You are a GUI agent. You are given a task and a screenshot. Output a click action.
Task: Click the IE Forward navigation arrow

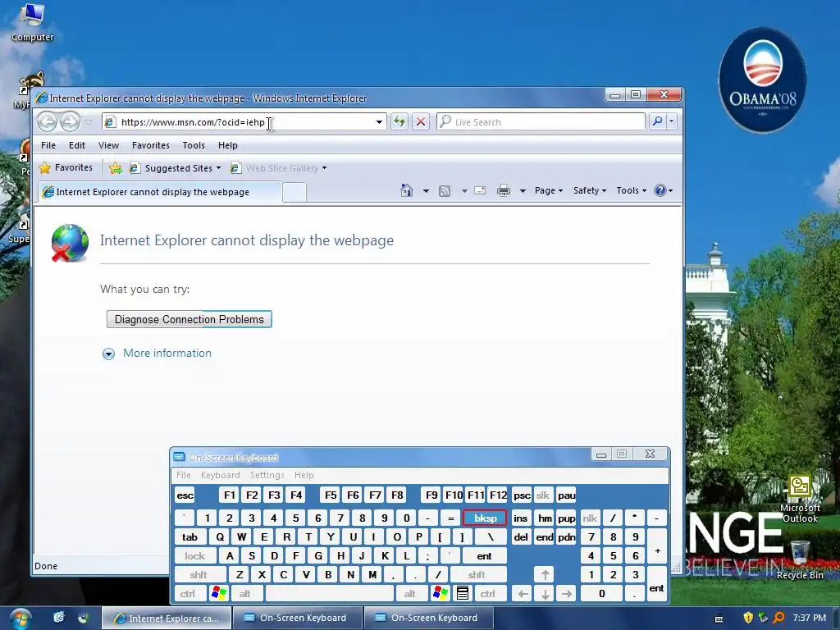click(70, 122)
